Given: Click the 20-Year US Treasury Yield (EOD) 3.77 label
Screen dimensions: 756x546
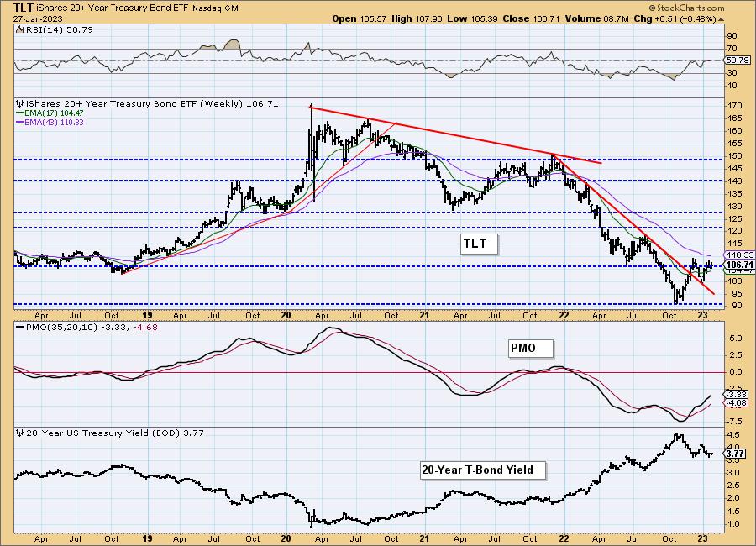Looking at the screenshot, I should [x=115, y=433].
